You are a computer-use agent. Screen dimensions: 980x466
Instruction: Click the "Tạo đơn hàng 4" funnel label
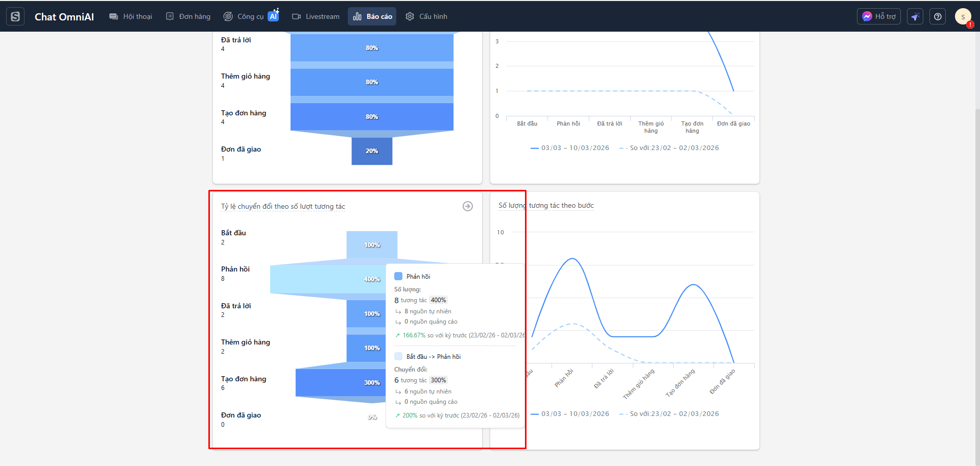(x=244, y=117)
